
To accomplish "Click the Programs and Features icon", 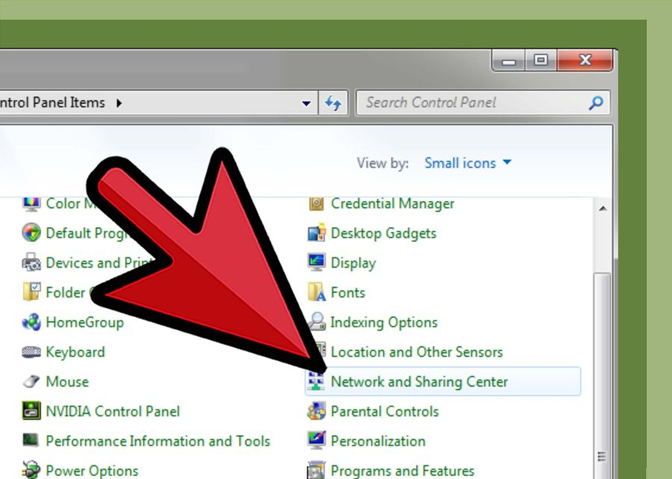I will coord(316,470).
